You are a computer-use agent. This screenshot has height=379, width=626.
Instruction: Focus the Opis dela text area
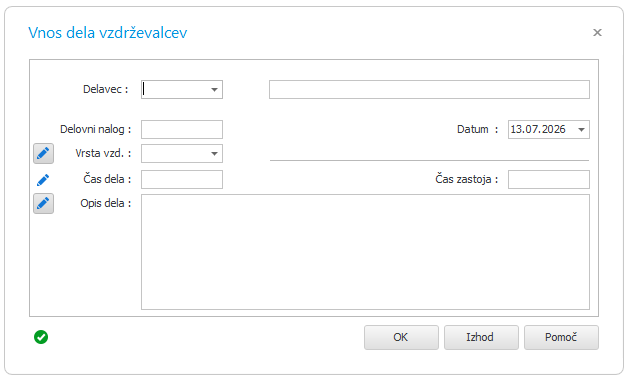click(365, 252)
